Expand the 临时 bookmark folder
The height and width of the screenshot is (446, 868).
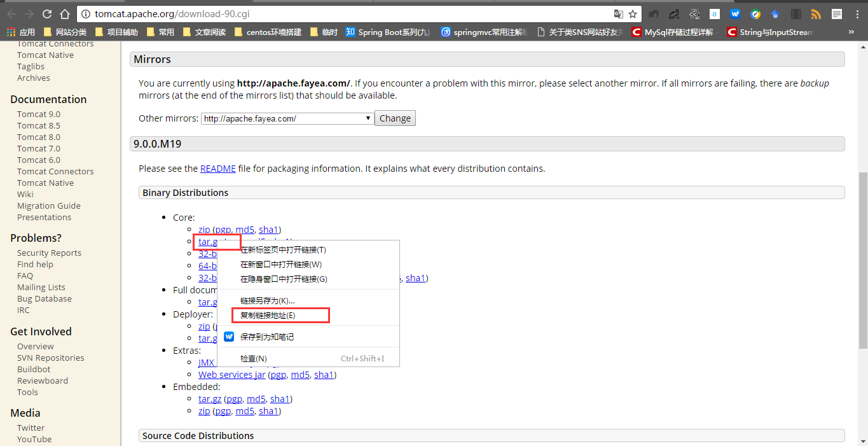click(x=324, y=32)
